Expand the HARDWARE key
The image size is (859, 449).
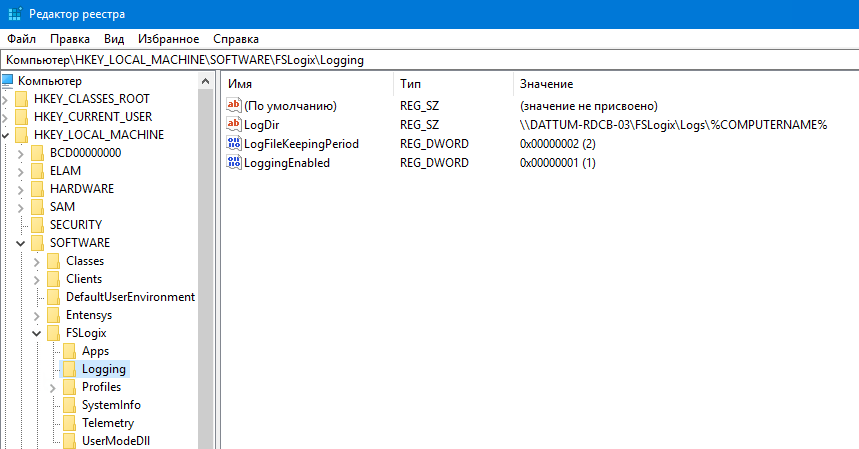point(21,190)
